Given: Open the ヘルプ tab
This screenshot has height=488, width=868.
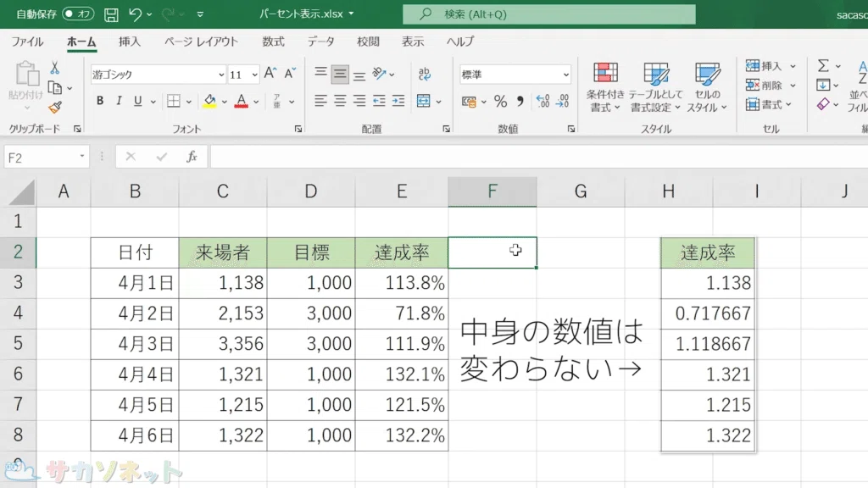Looking at the screenshot, I should [460, 42].
